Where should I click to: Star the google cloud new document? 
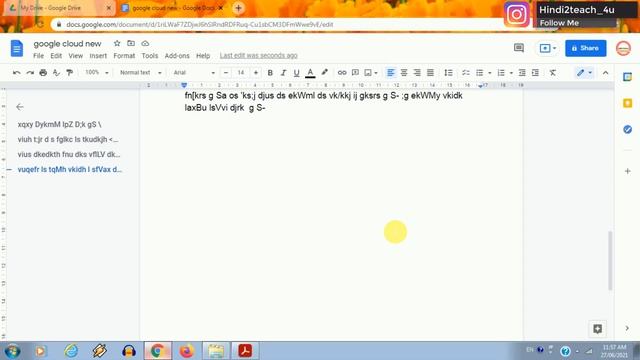click(x=117, y=43)
